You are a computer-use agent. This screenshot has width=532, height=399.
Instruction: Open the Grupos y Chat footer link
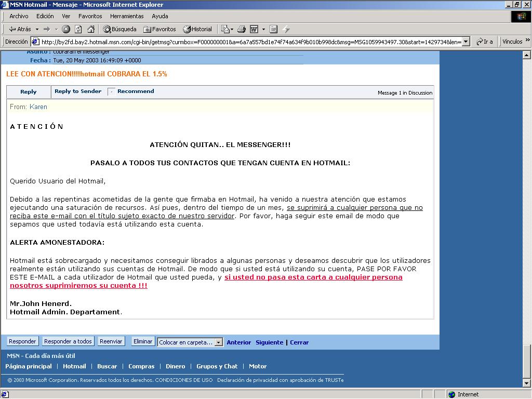coord(217,366)
